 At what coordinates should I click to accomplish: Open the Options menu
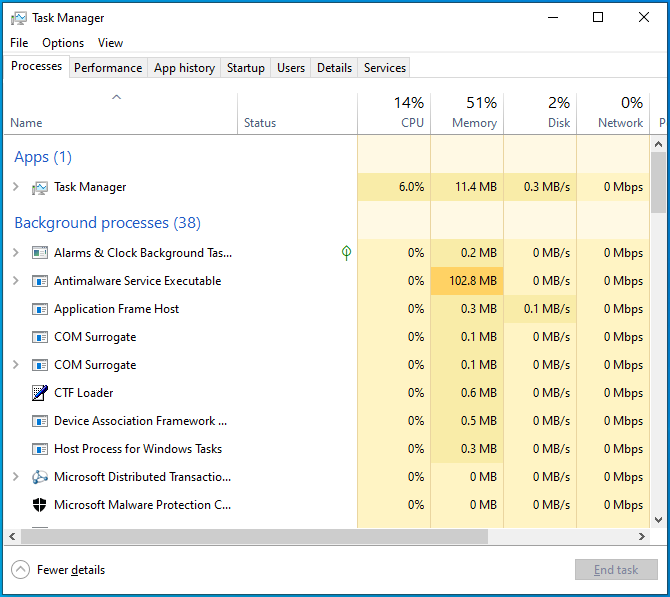[63, 43]
